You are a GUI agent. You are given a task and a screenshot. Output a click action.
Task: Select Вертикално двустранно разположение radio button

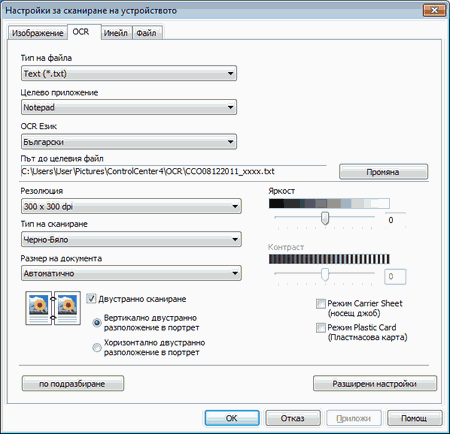[97, 323]
